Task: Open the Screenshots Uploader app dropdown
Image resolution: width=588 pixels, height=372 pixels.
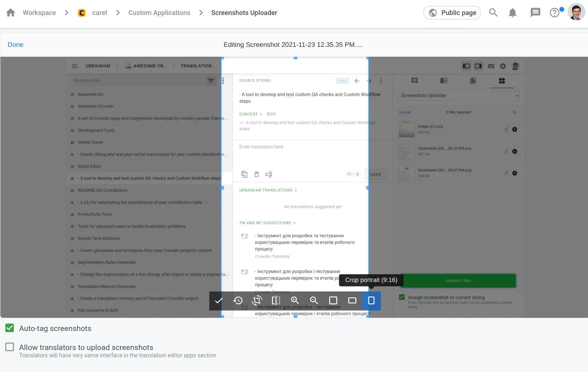Action: click(458, 95)
